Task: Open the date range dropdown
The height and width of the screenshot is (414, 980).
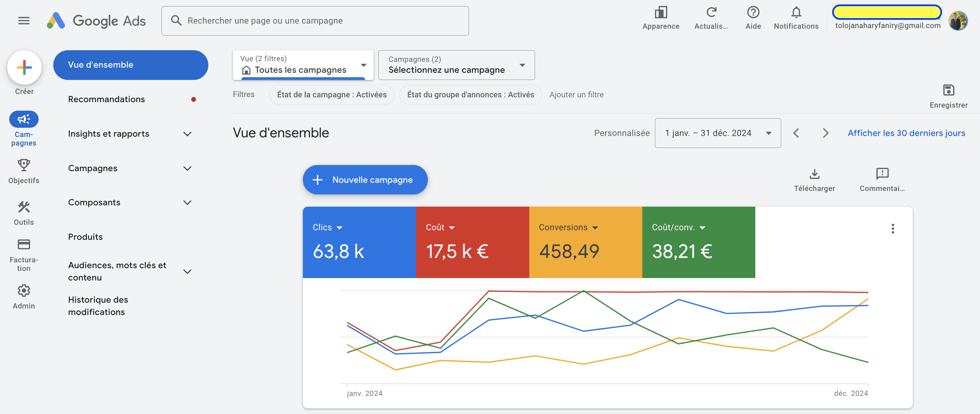Action: coord(717,133)
